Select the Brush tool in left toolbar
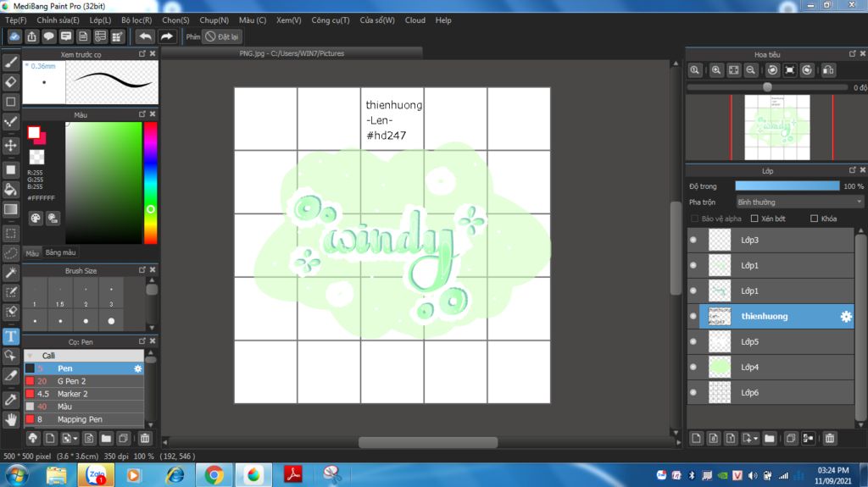 click(10, 62)
